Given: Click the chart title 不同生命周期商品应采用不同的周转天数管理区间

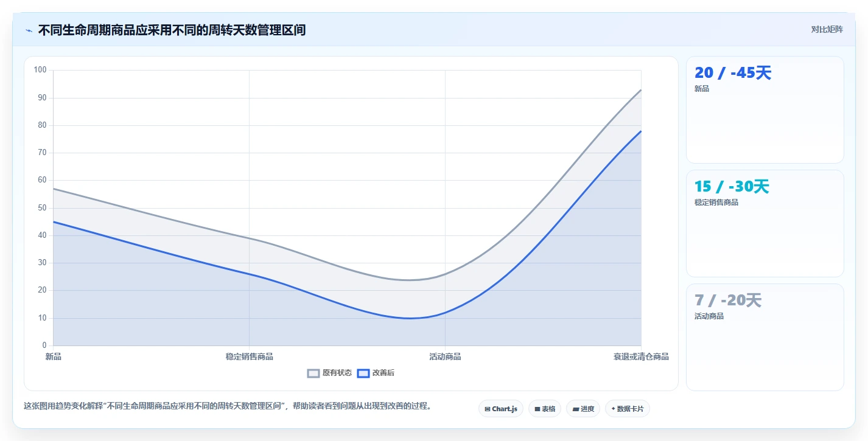Looking at the screenshot, I should coord(172,30).
